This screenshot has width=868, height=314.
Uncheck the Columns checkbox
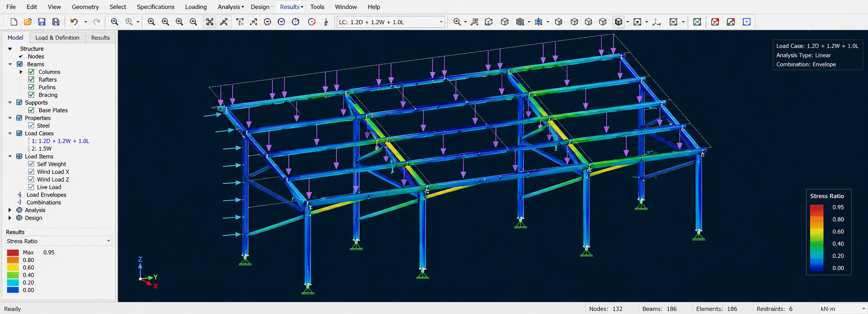coord(31,72)
